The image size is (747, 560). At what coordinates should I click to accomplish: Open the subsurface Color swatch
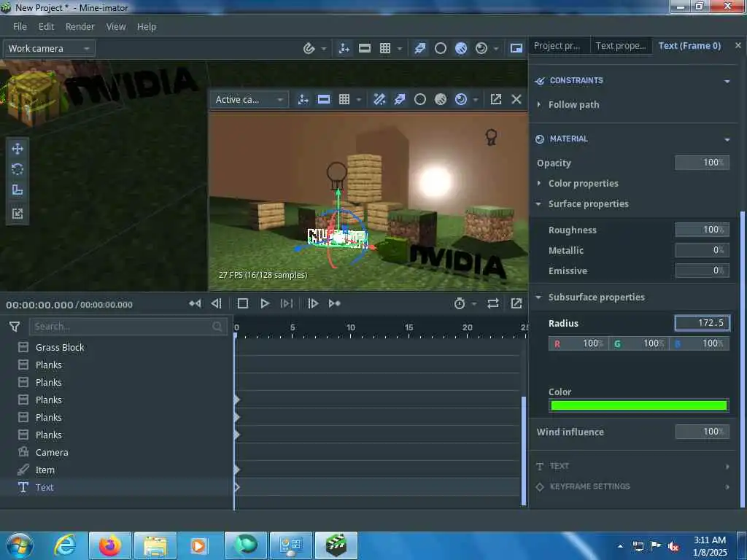click(x=639, y=405)
